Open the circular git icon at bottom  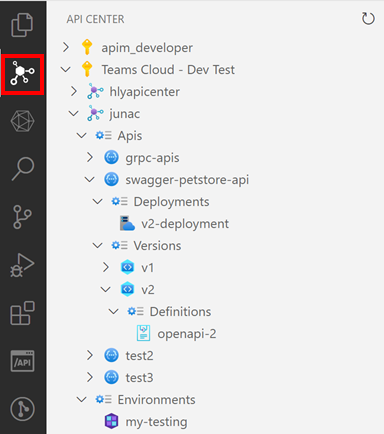click(22, 409)
